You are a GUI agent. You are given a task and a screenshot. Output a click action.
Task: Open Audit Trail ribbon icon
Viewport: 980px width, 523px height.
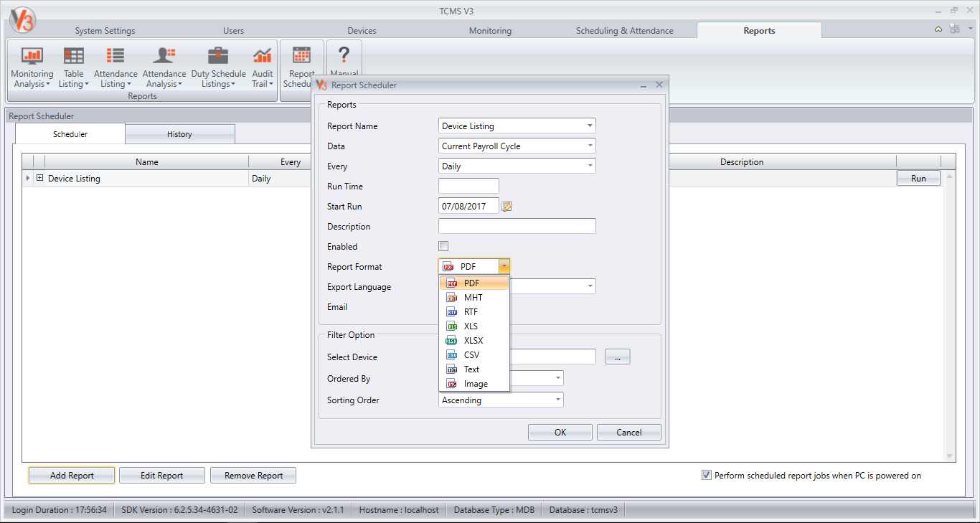point(263,67)
